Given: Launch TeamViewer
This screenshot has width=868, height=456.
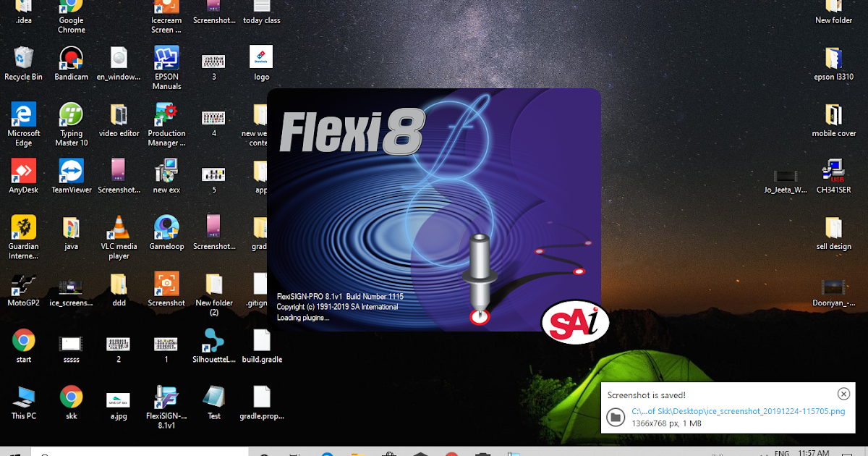Looking at the screenshot, I should [71, 170].
